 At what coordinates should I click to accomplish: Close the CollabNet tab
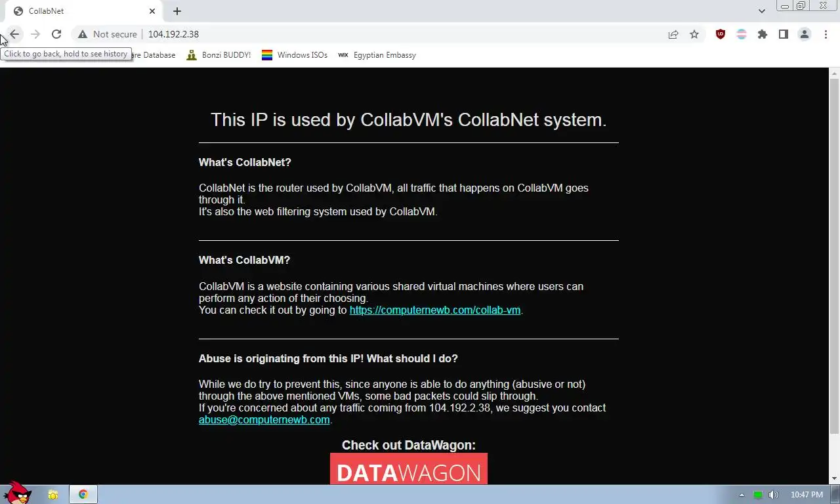pos(152,11)
